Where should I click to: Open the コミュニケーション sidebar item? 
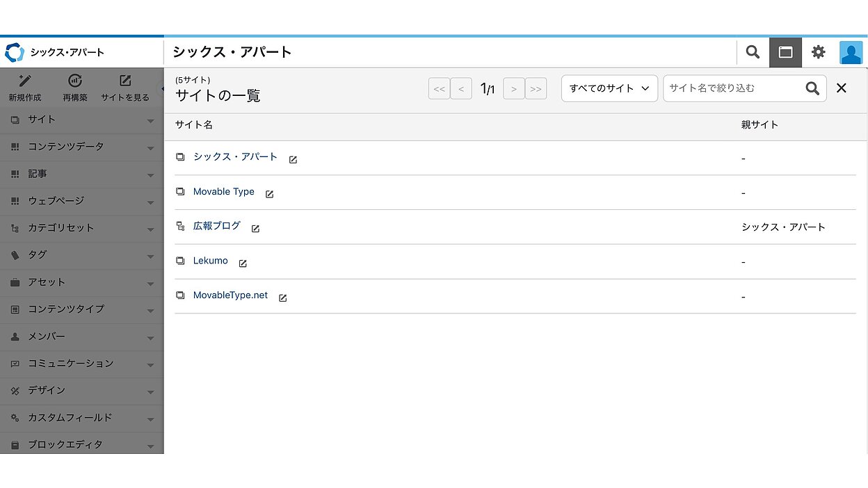(81, 364)
